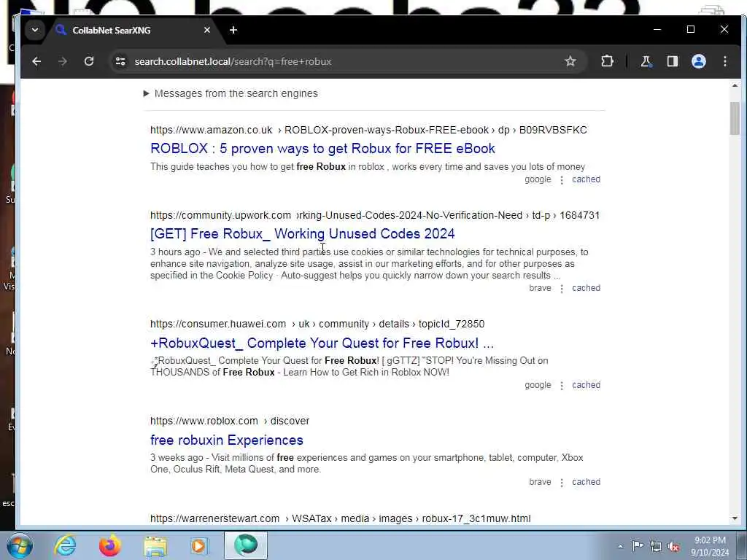Open options dots for upwork result
This screenshot has height=560, width=747.
(x=562, y=289)
